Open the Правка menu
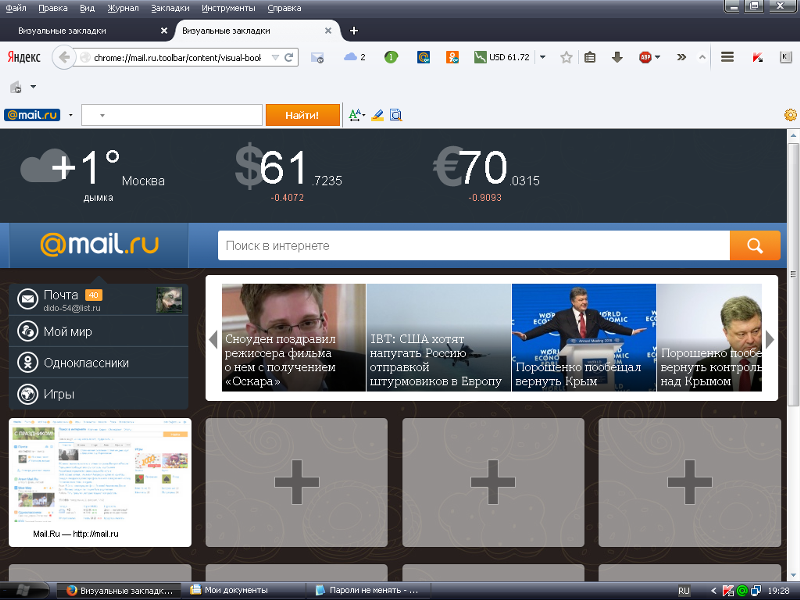800x600 pixels. tap(53, 8)
